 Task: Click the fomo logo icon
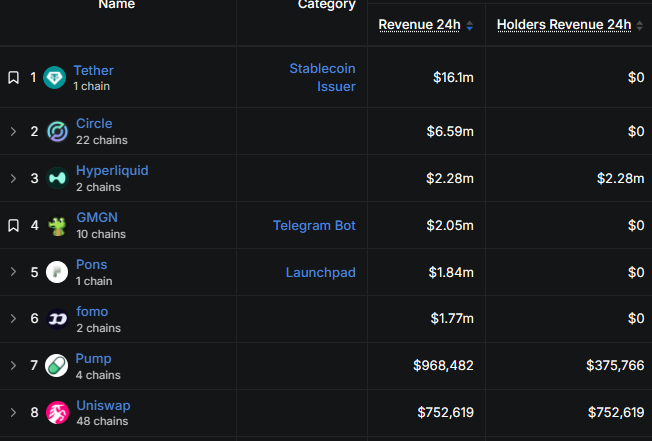pyautogui.click(x=57, y=319)
